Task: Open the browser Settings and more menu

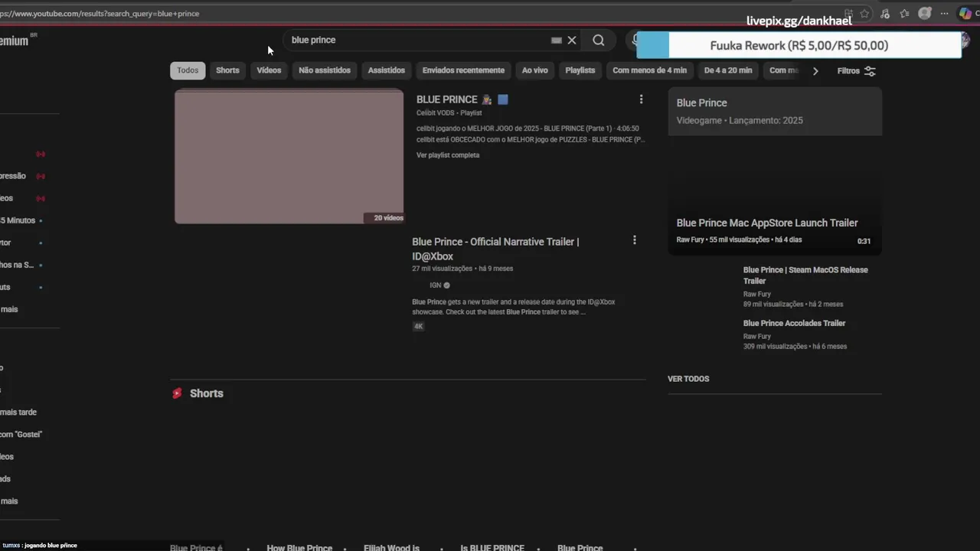Action: [946, 14]
